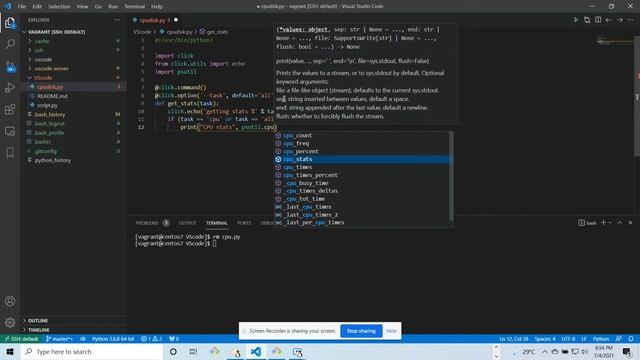Open the Manage gear icon
The image size is (640, 360).
tap(10, 322)
